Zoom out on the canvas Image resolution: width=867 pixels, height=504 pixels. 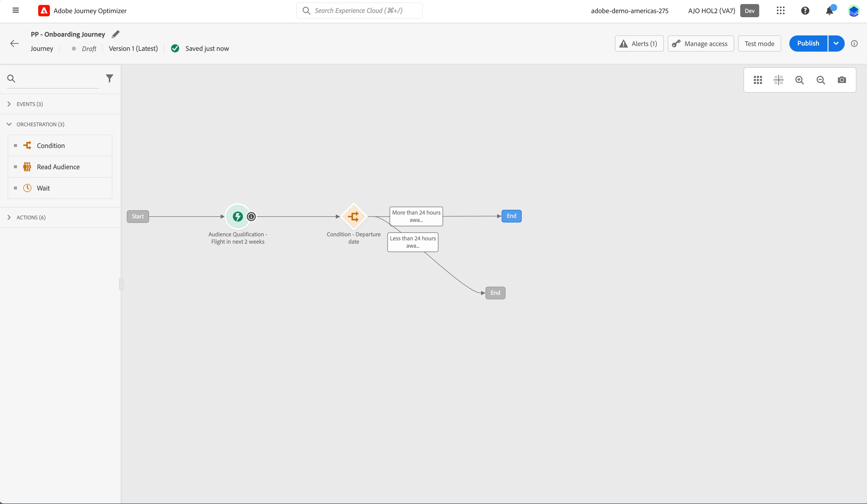[820, 80]
